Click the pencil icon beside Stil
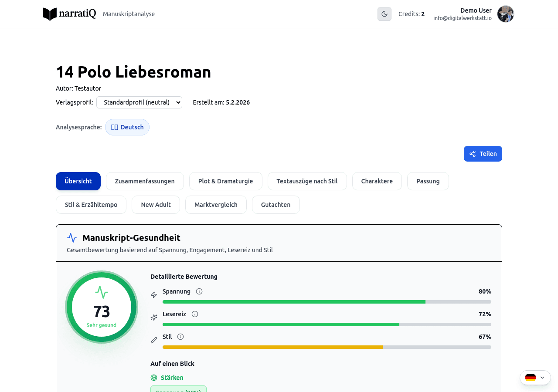This screenshot has height=392, width=558. click(x=154, y=340)
